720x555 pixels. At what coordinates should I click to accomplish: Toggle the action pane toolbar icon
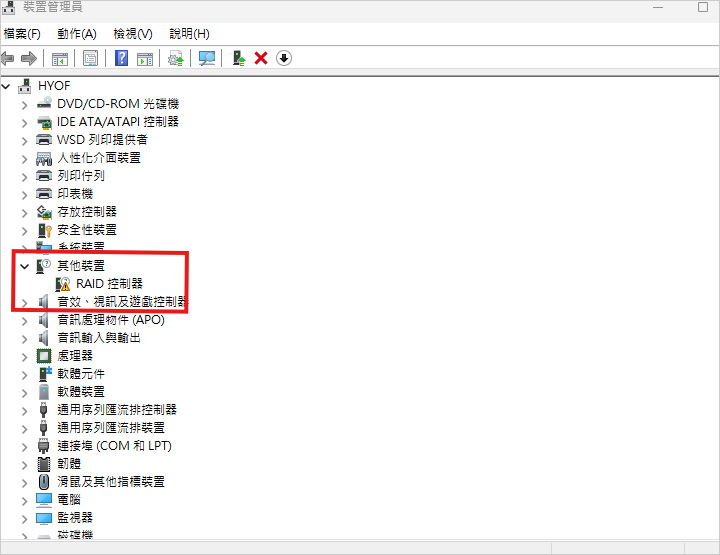click(145, 59)
